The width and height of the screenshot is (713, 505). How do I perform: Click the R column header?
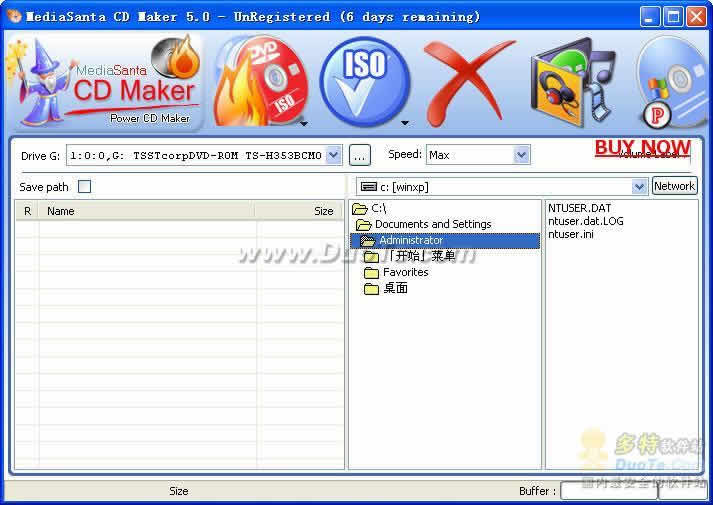pos(28,211)
